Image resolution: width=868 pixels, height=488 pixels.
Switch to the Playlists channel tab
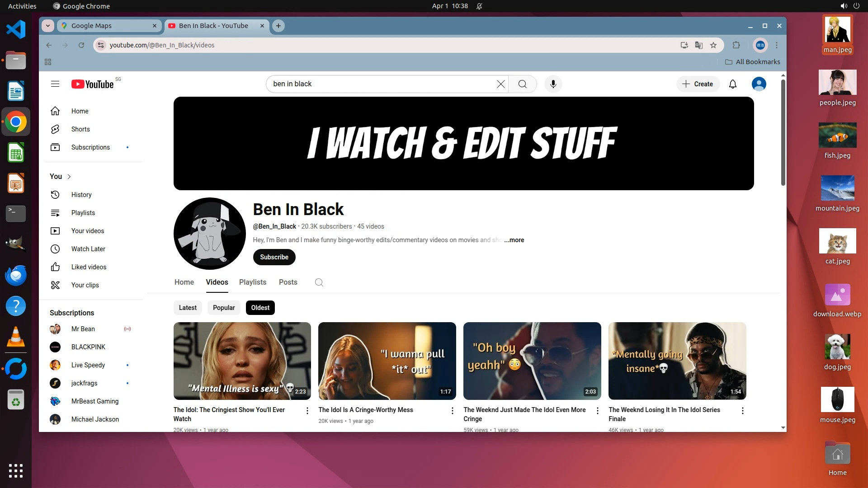(253, 282)
